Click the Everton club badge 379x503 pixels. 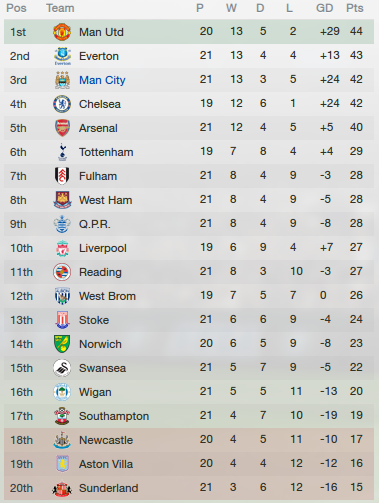(62, 56)
